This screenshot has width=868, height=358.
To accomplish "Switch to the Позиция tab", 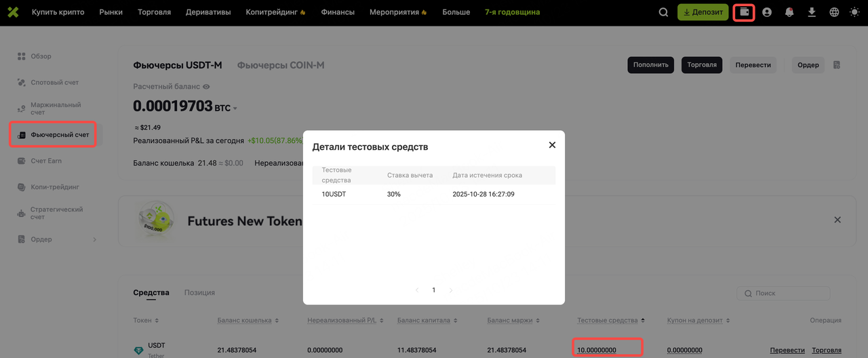I will (x=199, y=292).
